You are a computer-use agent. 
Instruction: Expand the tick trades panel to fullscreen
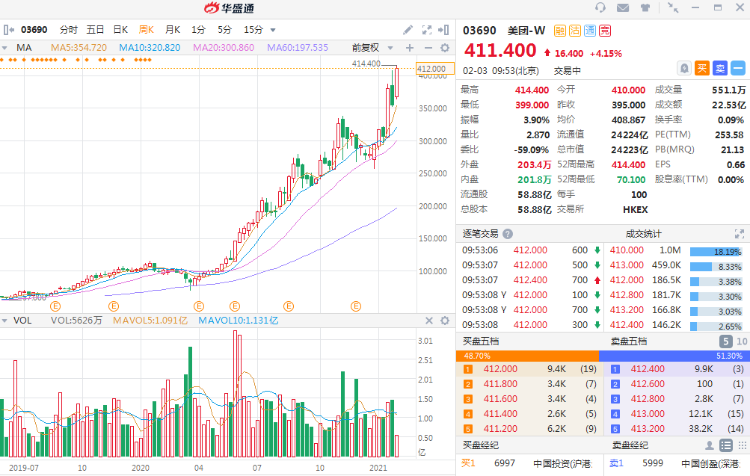[x=739, y=233]
